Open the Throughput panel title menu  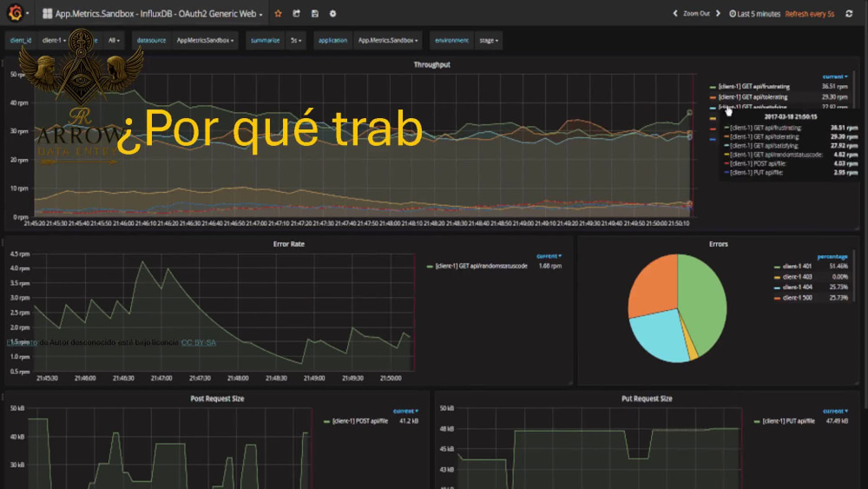tap(431, 64)
